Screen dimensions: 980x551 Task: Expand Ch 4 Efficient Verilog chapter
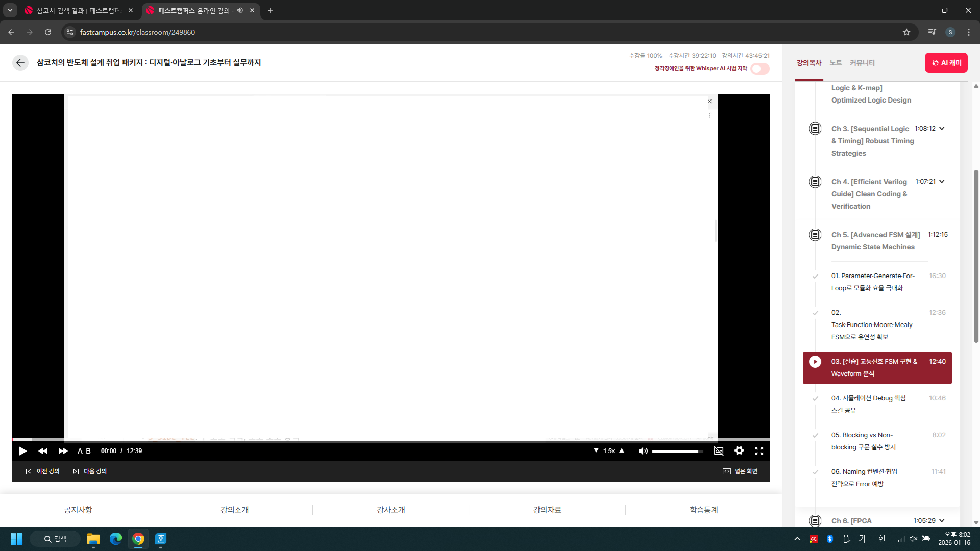[942, 182]
